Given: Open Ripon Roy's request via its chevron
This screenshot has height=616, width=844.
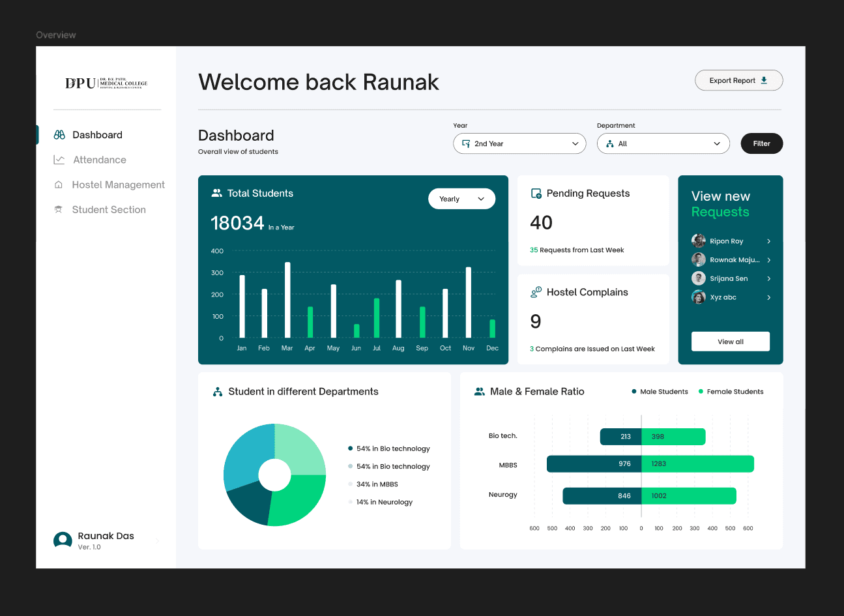Looking at the screenshot, I should pyautogui.click(x=769, y=241).
